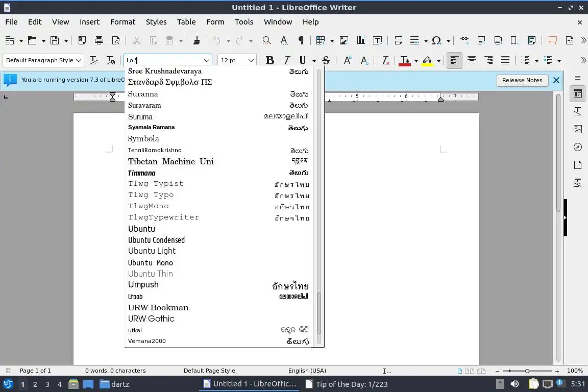
Task: Toggle Underline formatting
Action: click(303, 60)
